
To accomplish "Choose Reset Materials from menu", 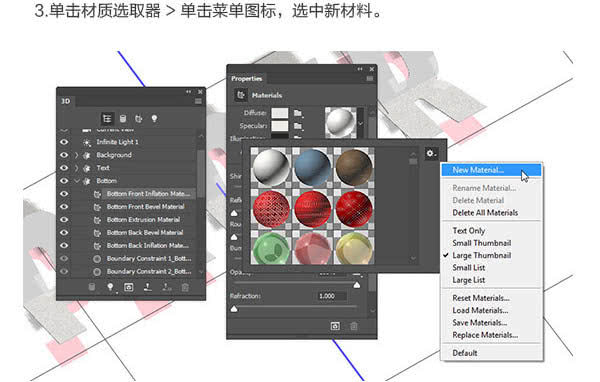I will [x=481, y=298].
